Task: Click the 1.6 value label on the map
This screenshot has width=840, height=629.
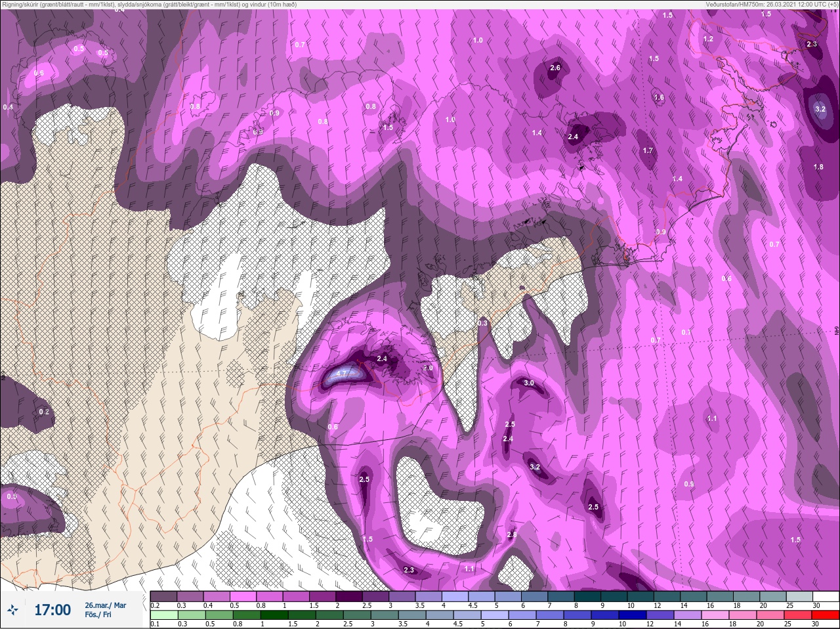Action: pyautogui.click(x=659, y=97)
